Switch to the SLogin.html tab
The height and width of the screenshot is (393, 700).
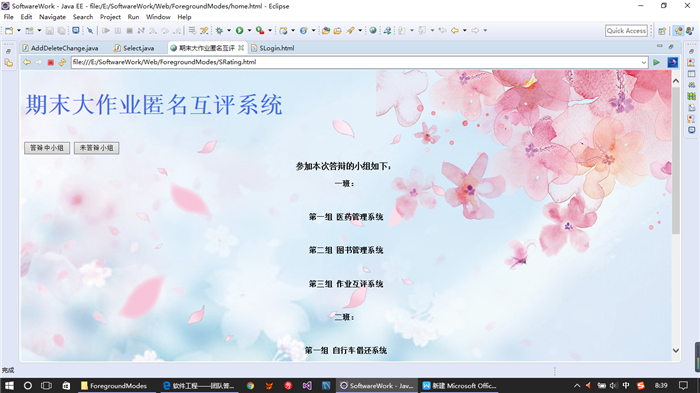[272, 48]
